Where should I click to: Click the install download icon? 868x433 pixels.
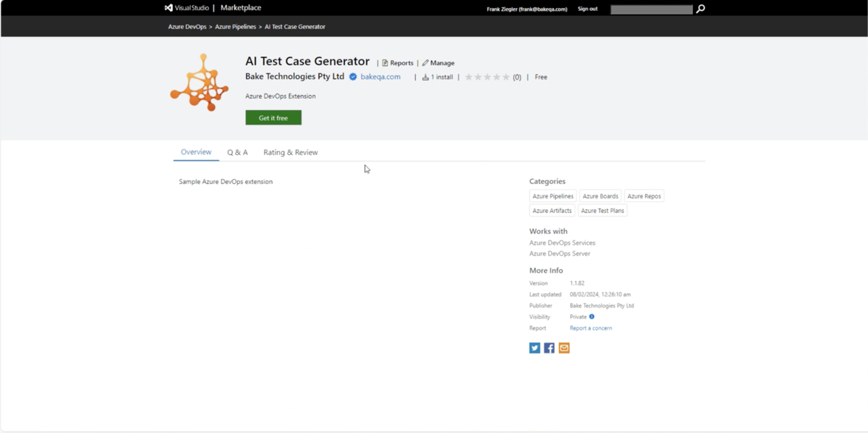pyautogui.click(x=425, y=77)
